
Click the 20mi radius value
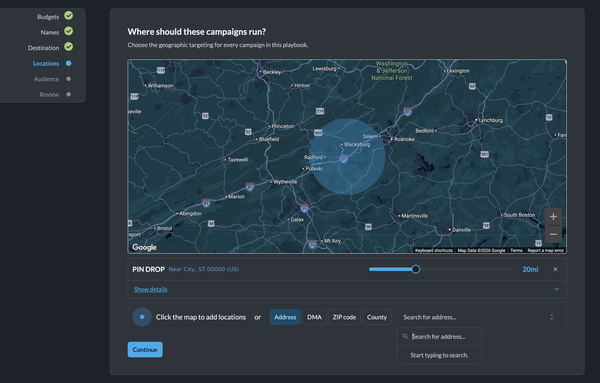point(530,270)
